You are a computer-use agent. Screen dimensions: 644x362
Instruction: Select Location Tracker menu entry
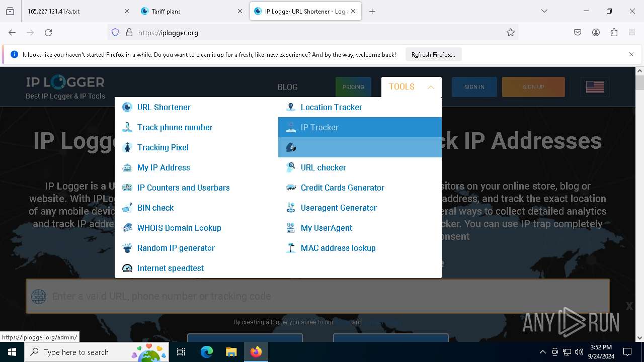(360, 107)
